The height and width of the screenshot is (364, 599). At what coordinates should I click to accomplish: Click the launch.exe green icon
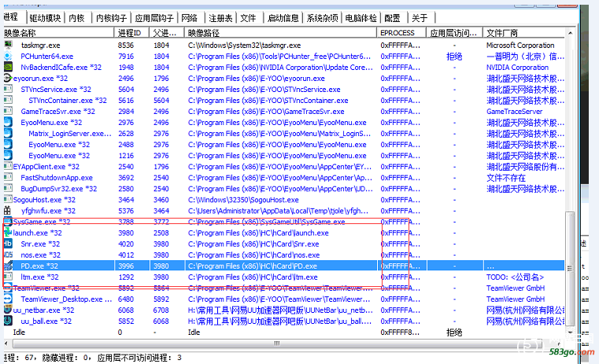pyautogui.click(x=8, y=233)
